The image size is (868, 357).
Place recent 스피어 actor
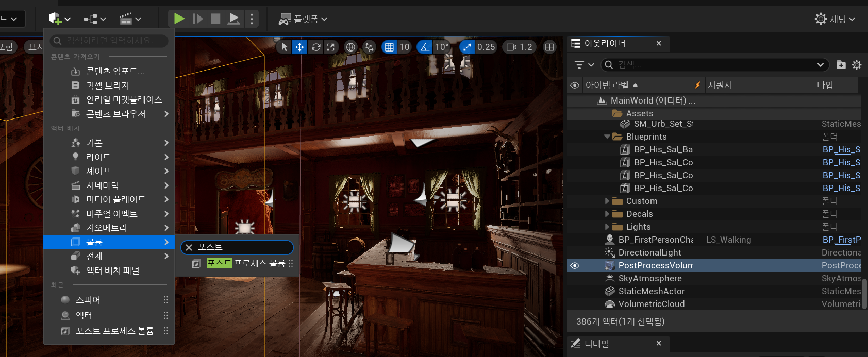click(x=109, y=300)
